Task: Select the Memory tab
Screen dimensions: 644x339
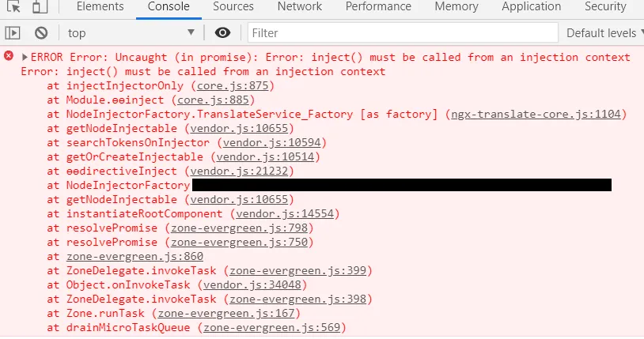Action: [x=456, y=6]
